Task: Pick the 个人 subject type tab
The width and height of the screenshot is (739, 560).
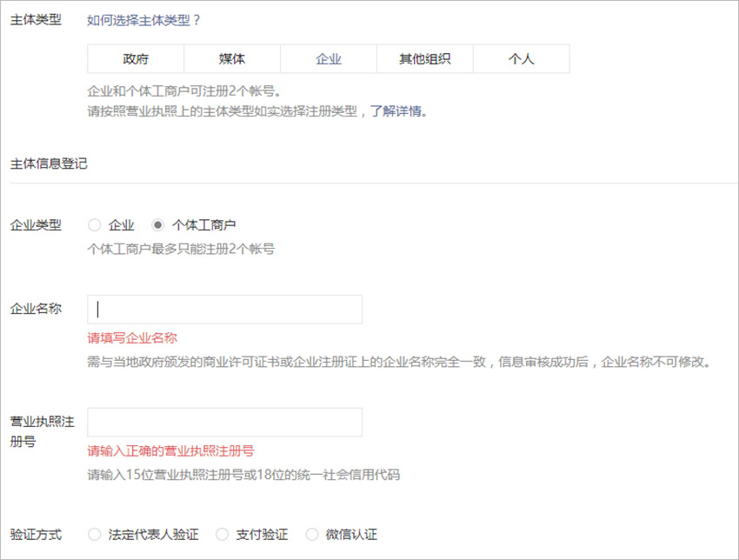Action: [522, 59]
